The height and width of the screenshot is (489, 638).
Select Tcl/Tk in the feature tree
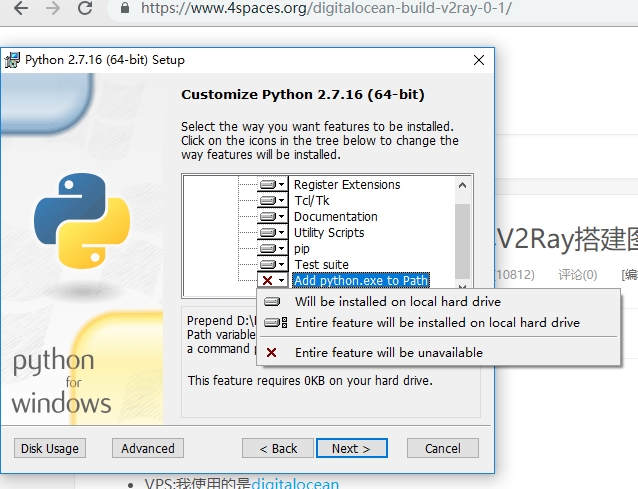[312, 201]
